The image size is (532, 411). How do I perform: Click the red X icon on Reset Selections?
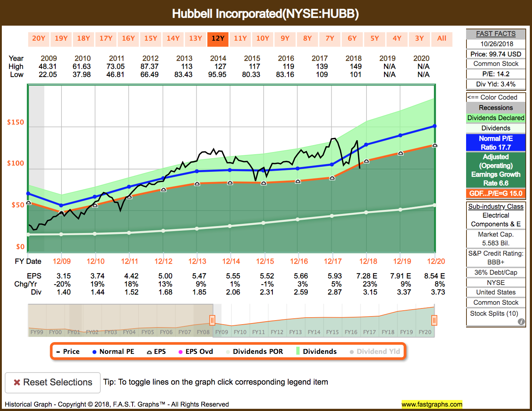pyautogui.click(x=16, y=382)
